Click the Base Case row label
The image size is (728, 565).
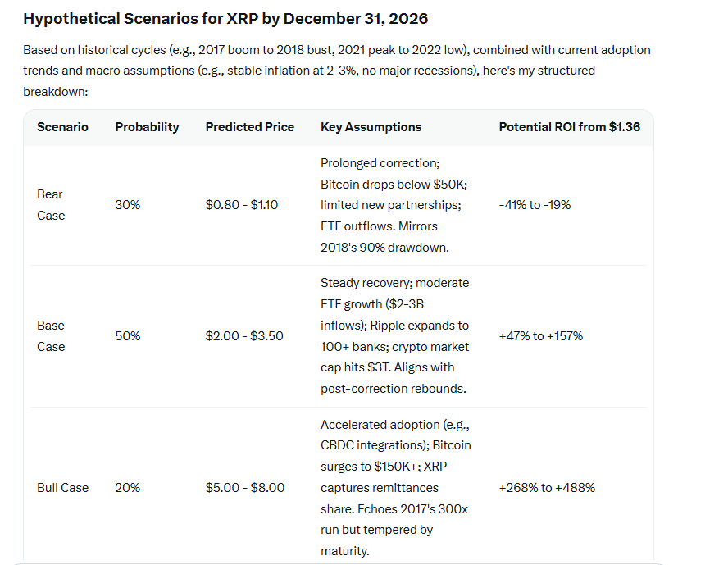pyautogui.click(x=50, y=336)
